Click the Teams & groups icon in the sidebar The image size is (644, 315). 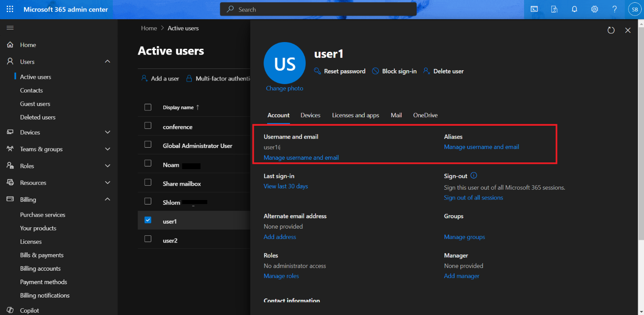10,149
